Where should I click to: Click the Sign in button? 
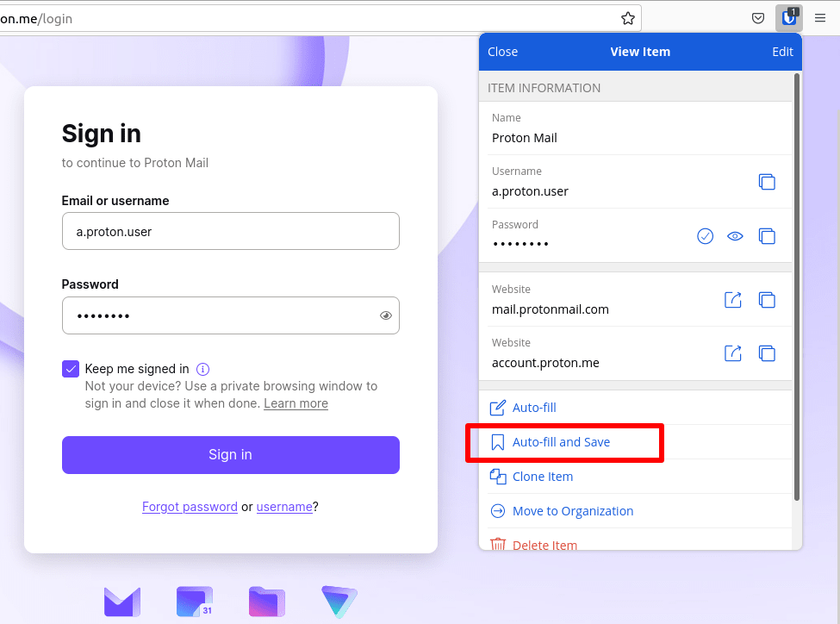[230, 455]
